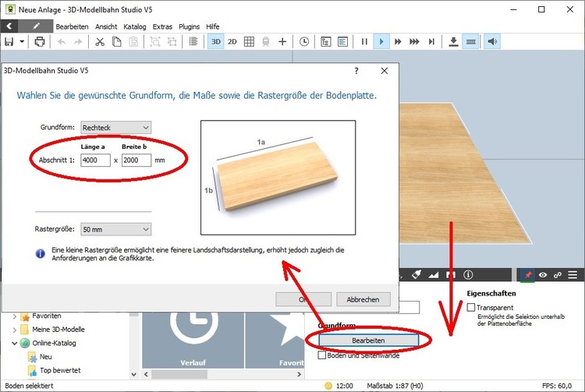Image resolution: width=585 pixels, height=392 pixels.
Task: Open the Katalog menu
Action: click(135, 26)
